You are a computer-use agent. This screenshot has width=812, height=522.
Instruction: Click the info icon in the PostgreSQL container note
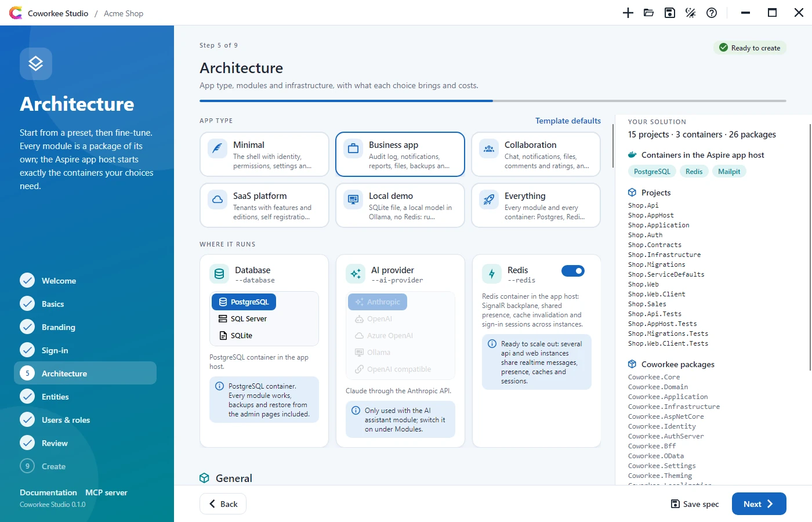(220, 386)
